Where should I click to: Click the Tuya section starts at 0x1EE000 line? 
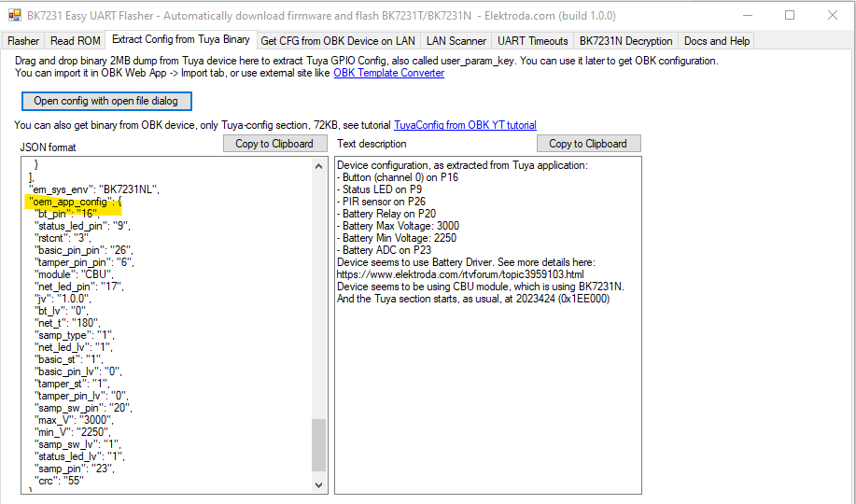coord(473,299)
